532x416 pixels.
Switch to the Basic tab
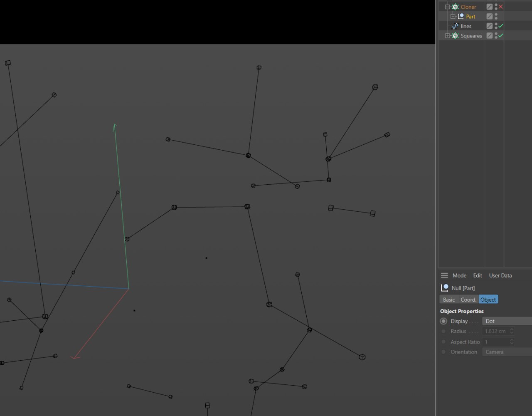(x=449, y=300)
